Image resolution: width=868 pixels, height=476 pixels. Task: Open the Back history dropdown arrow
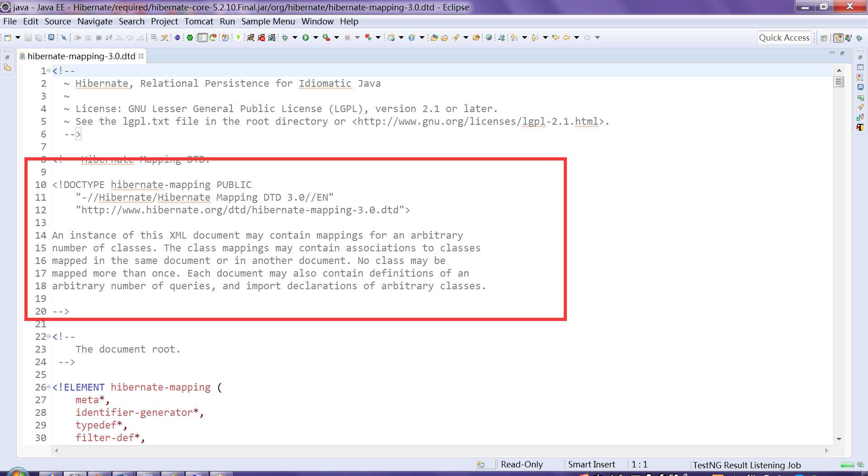pos(576,38)
